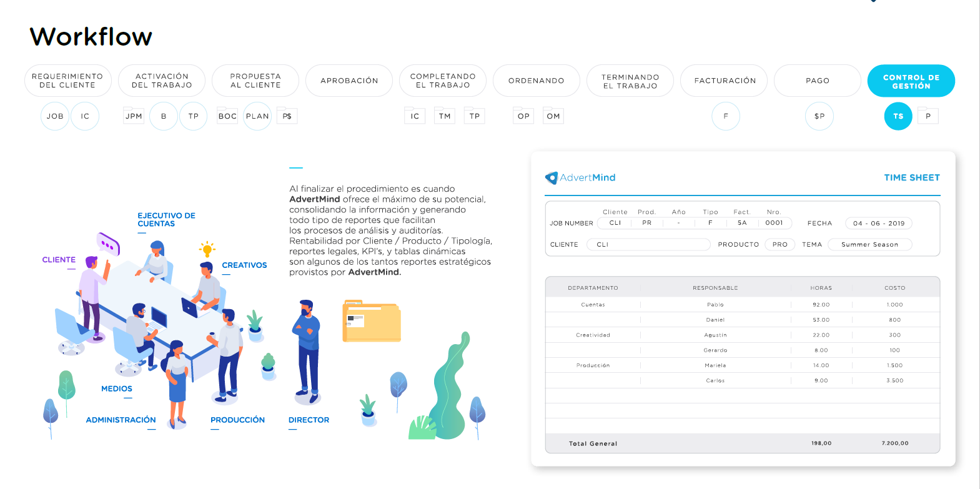Select the Propuesta al Cliente step
Viewport: 980px width, 489px height.
pos(255,81)
